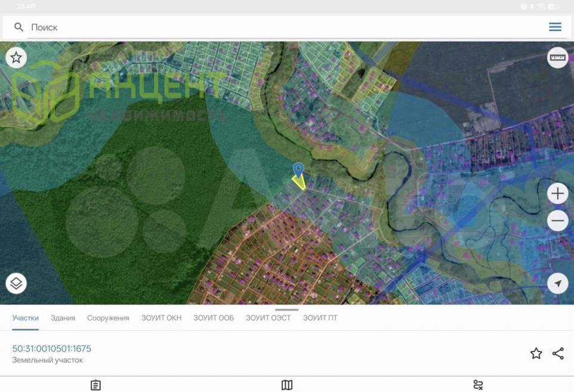Open the ЗОУИТ ПТ tab

pos(320,318)
